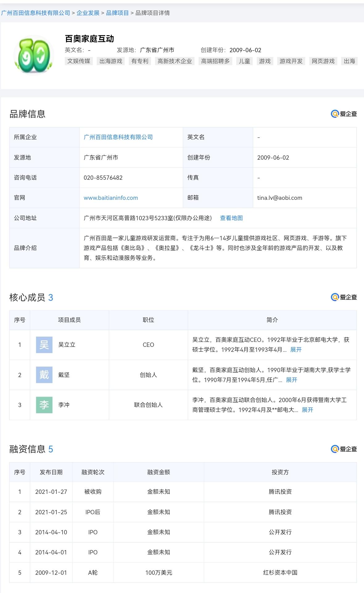This screenshot has height=593, width=364.
Task: Click 公开发行 in 2014-04-10 row
Action: [280, 532]
